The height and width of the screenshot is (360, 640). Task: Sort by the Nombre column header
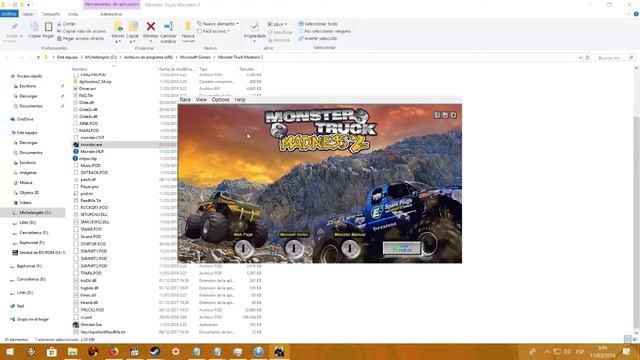coord(80,69)
